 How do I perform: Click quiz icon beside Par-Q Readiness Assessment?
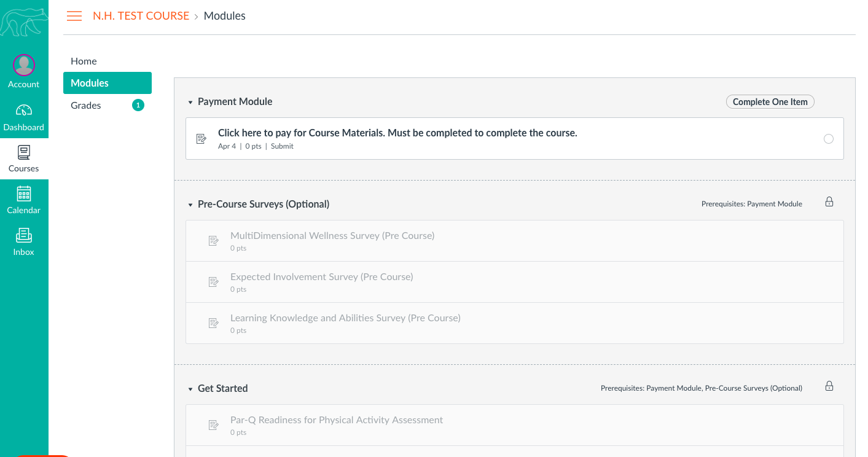(x=214, y=425)
